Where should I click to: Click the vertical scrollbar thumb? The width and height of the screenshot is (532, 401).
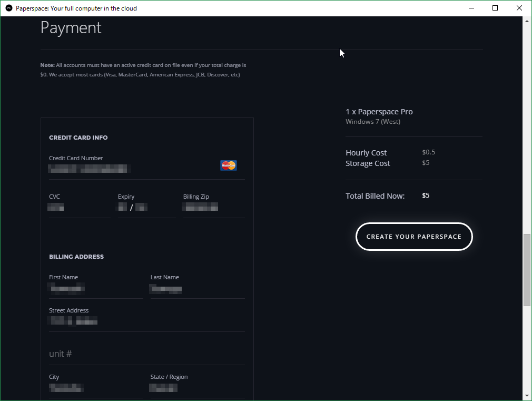point(527,270)
